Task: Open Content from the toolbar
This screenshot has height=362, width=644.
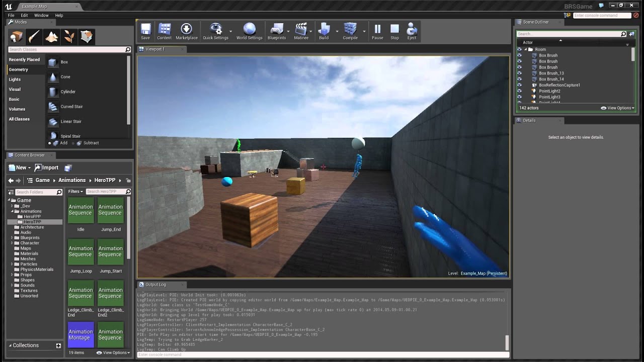Action: point(164,31)
